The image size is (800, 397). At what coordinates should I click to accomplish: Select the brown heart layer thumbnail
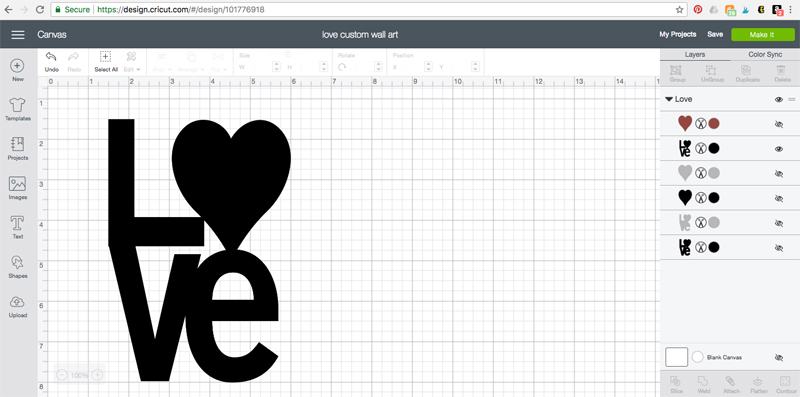point(685,123)
